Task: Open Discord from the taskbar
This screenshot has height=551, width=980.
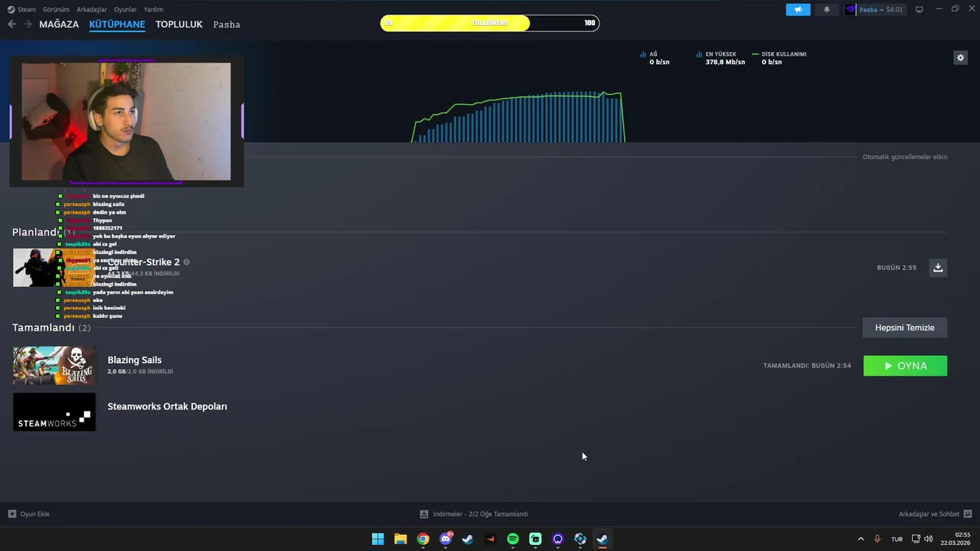Action: click(446, 539)
